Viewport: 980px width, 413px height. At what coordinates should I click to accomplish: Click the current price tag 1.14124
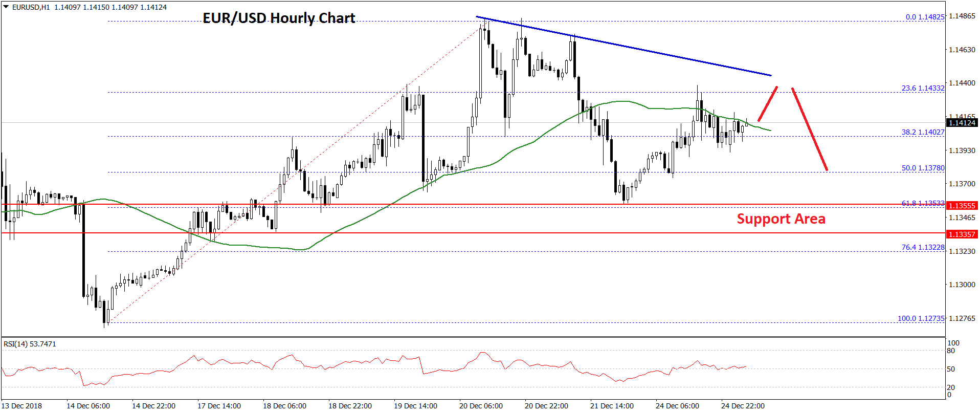tap(962, 123)
